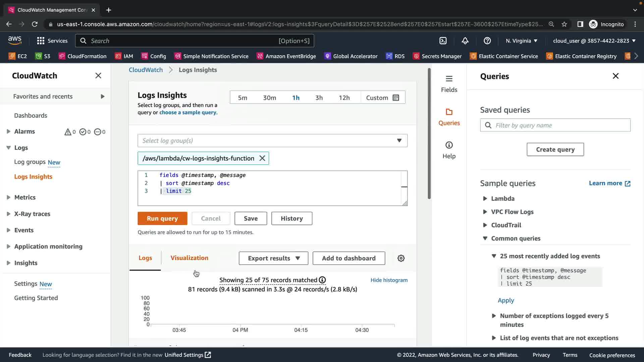This screenshot has height=362, width=644.
Task: Open Log groups in the sidebar
Action: pyautogui.click(x=30, y=162)
